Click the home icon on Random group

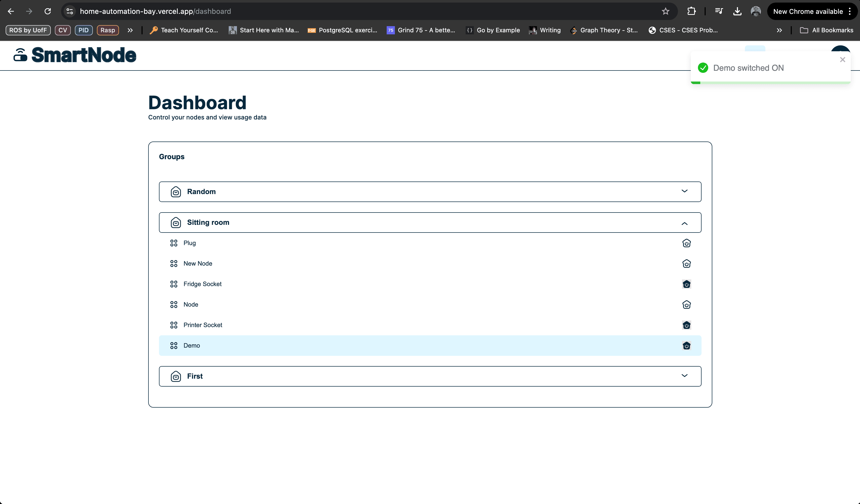click(176, 192)
